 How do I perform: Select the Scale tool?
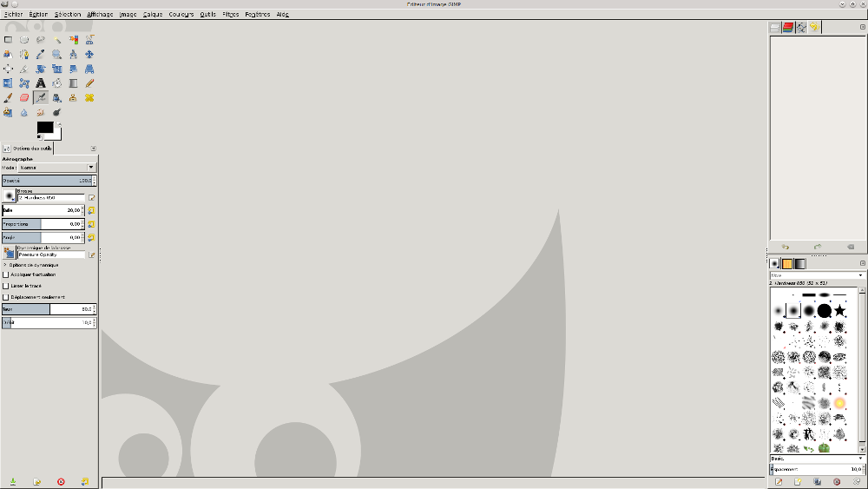(57, 69)
